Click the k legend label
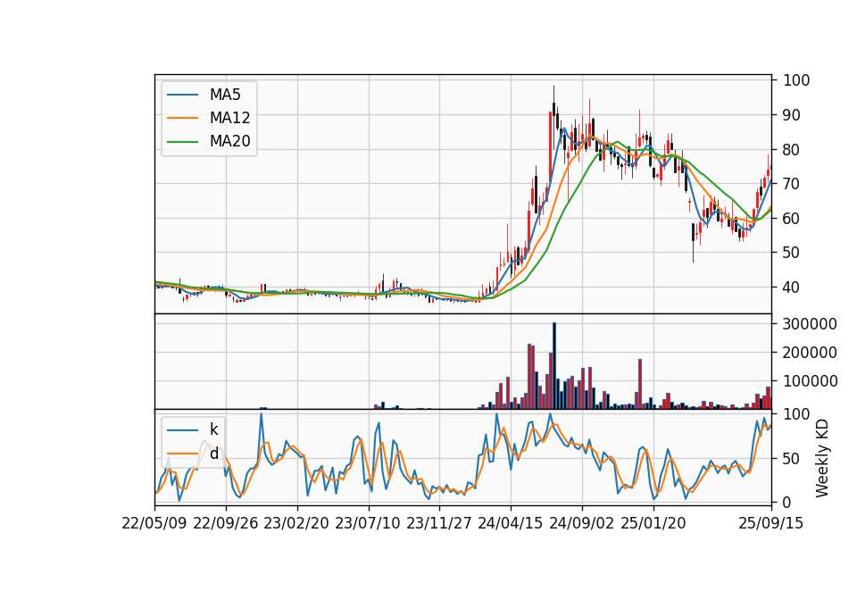Viewport: 857px width, 616px height. coord(213,430)
